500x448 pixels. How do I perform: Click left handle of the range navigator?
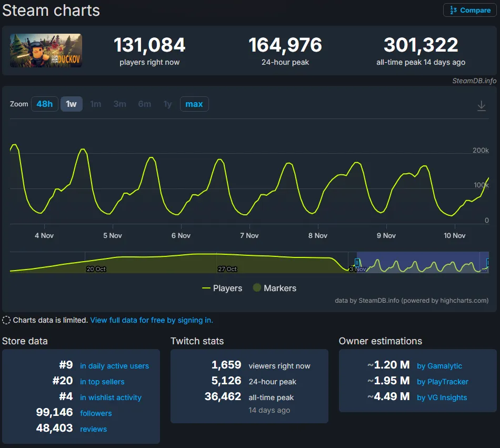tap(357, 262)
